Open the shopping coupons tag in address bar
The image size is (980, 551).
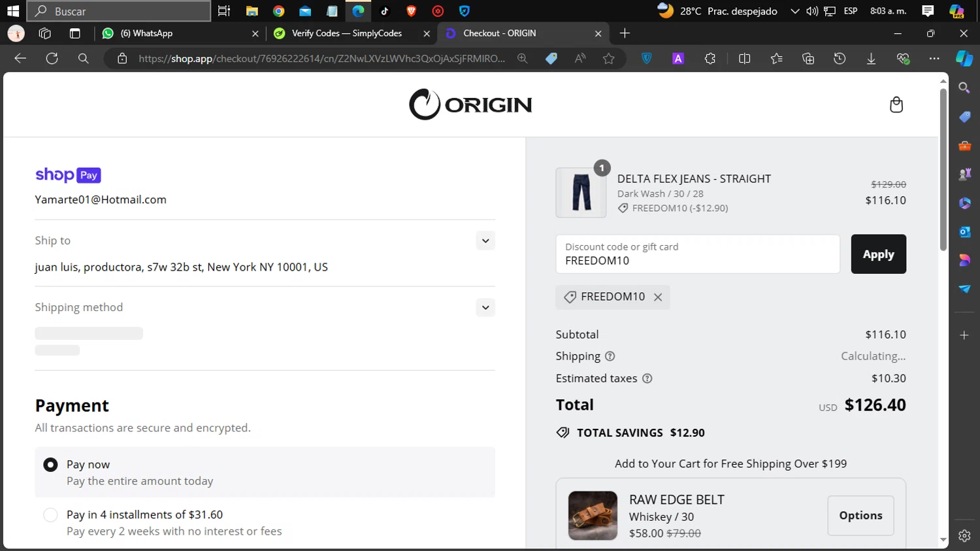[551, 58]
